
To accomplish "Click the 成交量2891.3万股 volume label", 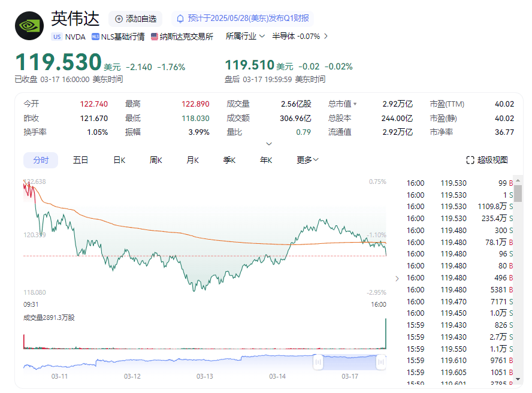I will pos(49,318).
